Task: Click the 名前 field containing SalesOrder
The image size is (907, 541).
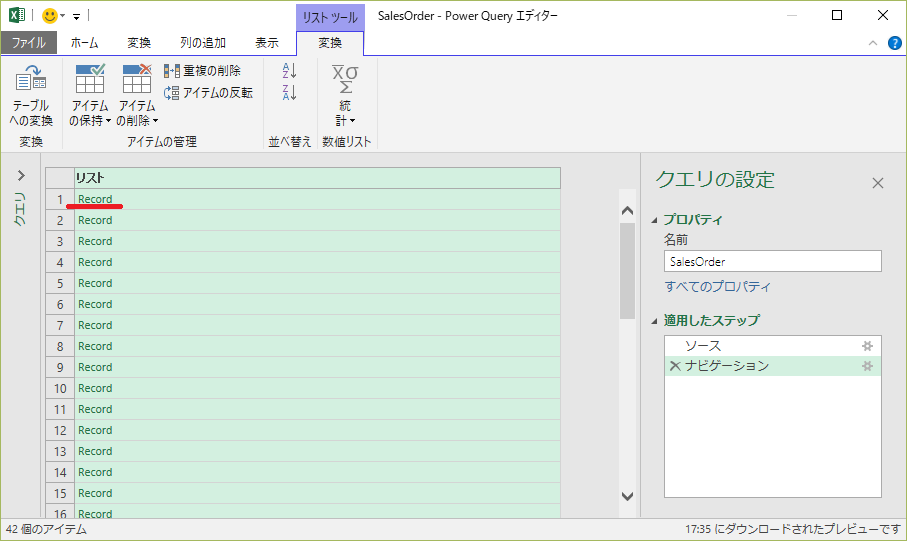Action: coord(773,262)
